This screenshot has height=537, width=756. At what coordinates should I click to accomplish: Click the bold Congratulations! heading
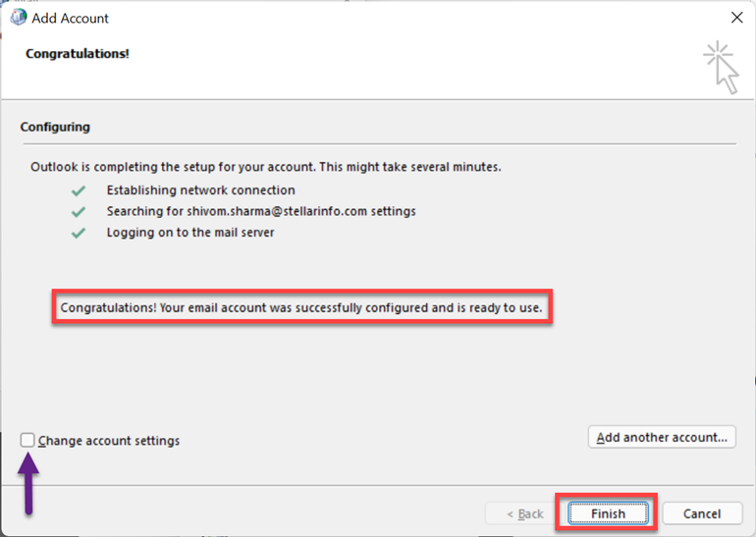pos(78,53)
